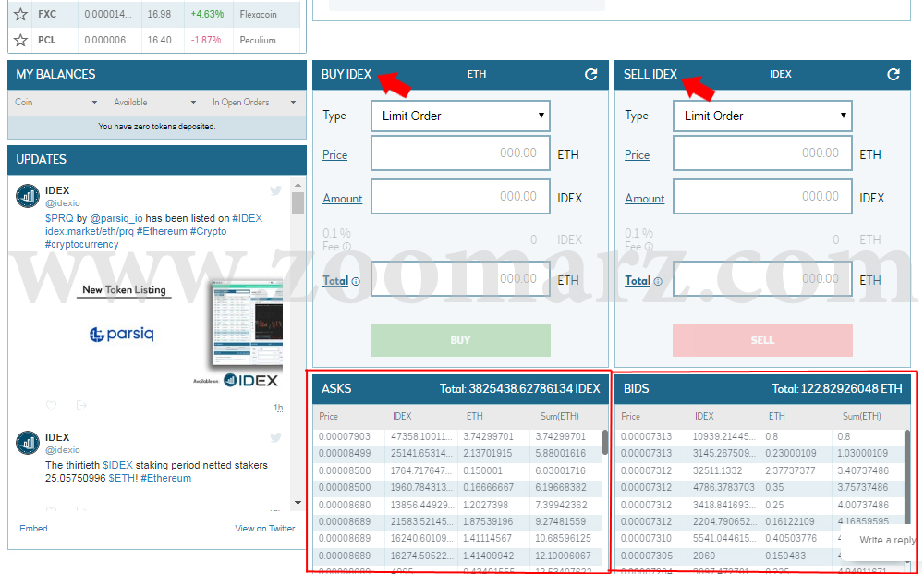Screen dimensions: 924x574
Task: Show sell Total info icon
Action: (x=658, y=282)
